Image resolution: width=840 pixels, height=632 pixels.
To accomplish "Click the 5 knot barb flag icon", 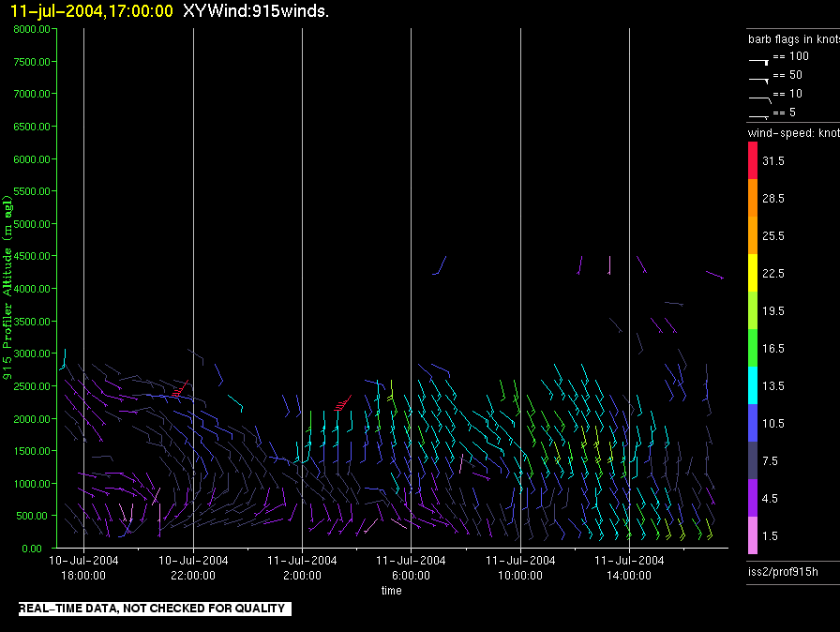I will point(758,116).
